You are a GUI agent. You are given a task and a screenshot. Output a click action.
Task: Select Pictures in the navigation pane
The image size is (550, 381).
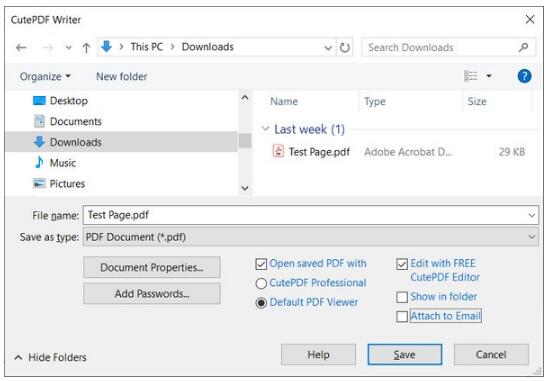pyautogui.click(x=59, y=183)
